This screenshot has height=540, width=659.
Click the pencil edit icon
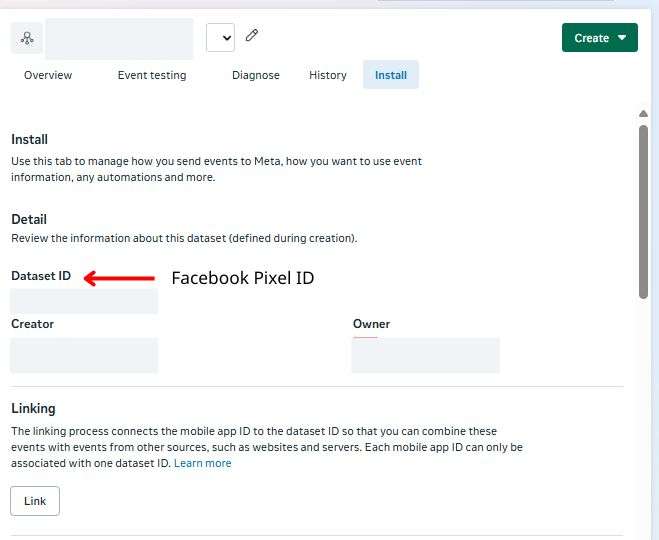click(x=252, y=36)
